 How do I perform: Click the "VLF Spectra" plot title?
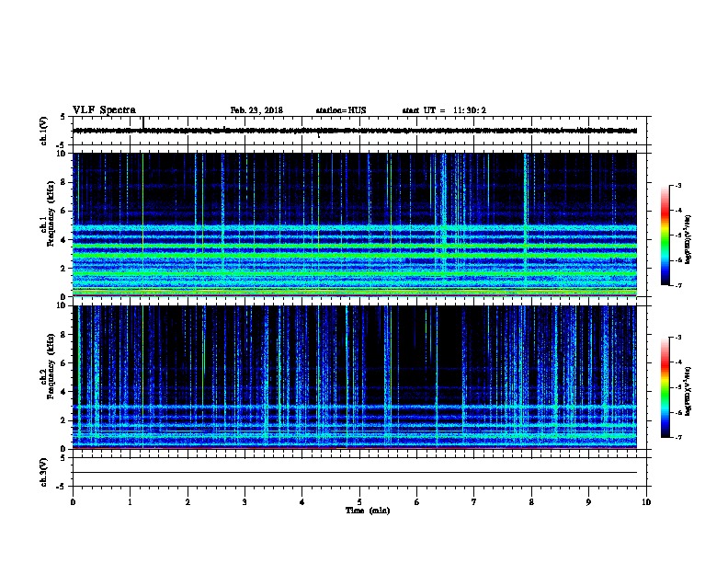pyautogui.click(x=104, y=110)
